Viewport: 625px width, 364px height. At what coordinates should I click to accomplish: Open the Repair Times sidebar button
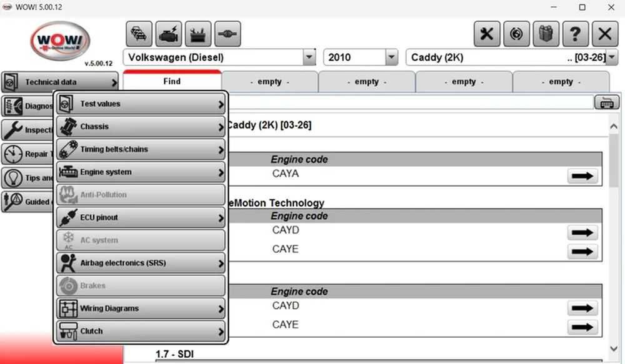click(27, 154)
